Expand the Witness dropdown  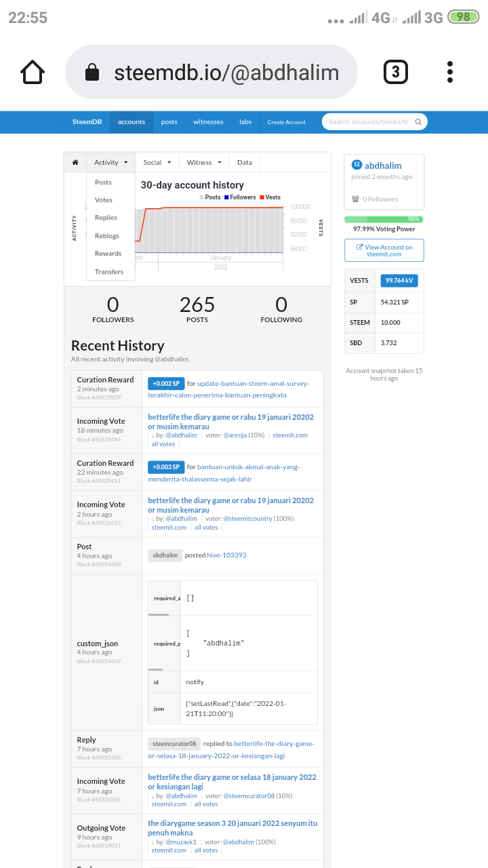[x=204, y=162]
